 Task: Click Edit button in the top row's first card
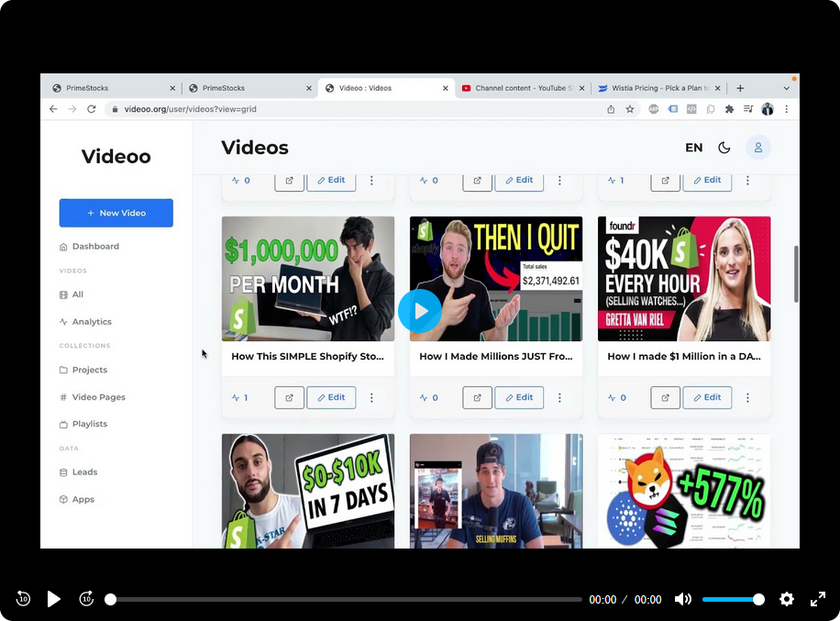[x=331, y=181]
